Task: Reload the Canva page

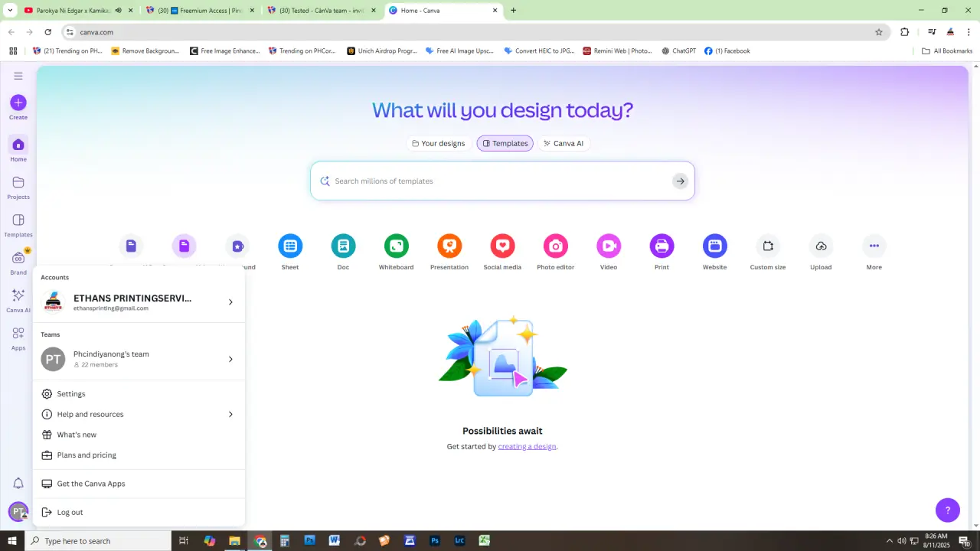Action: (47, 32)
